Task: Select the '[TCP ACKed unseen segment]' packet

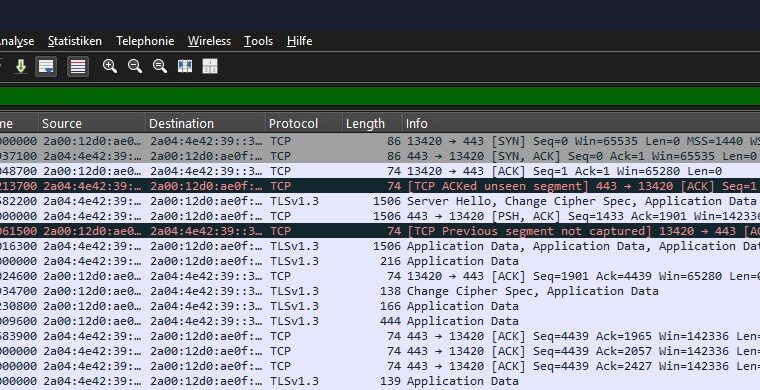Action: [380, 186]
